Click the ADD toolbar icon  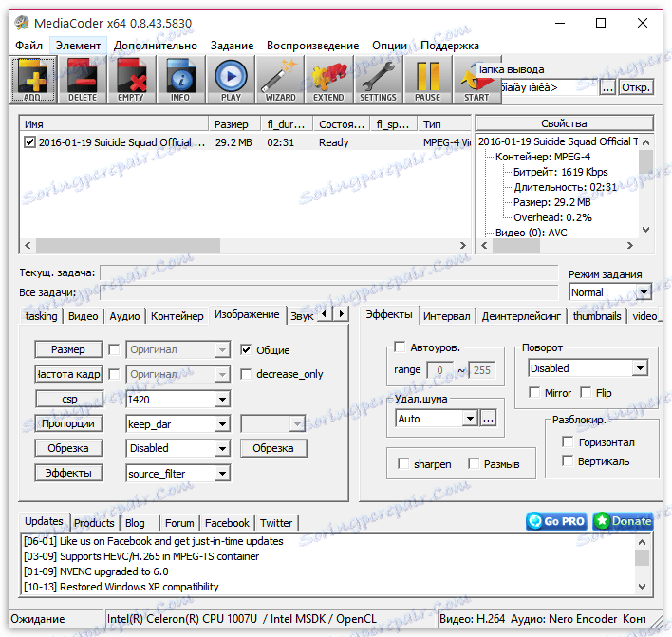[33, 80]
